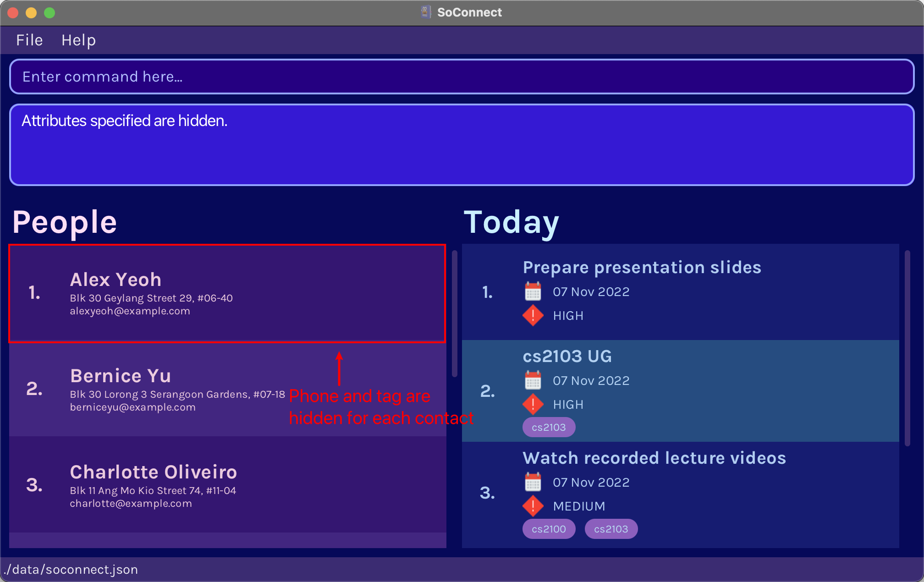Select the 'cs2103 UG' task title
Screen dimensions: 924x582
tap(567, 356)
